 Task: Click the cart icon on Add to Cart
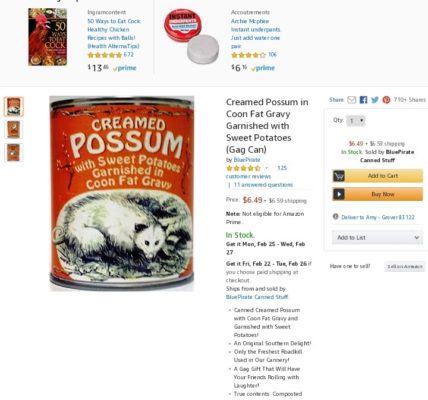(339, 176)
